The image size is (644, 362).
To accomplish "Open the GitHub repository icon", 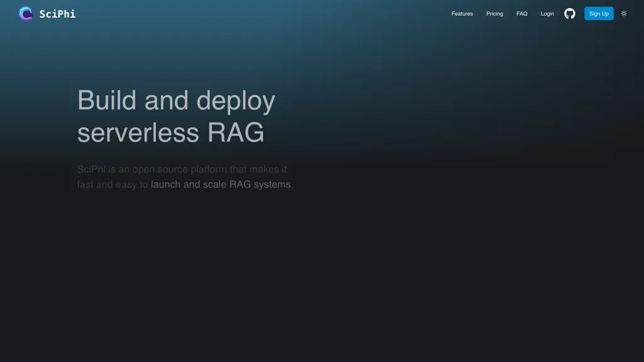I will 569,14.
